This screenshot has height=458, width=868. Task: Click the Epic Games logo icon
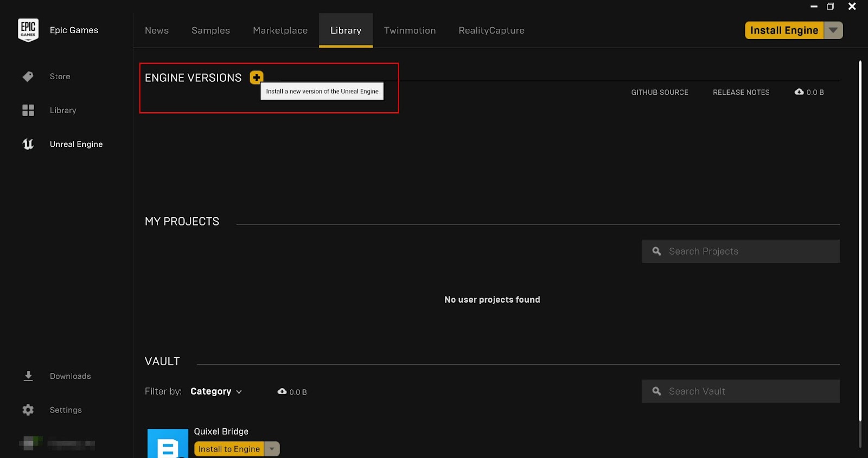click(x=28, y=30)
